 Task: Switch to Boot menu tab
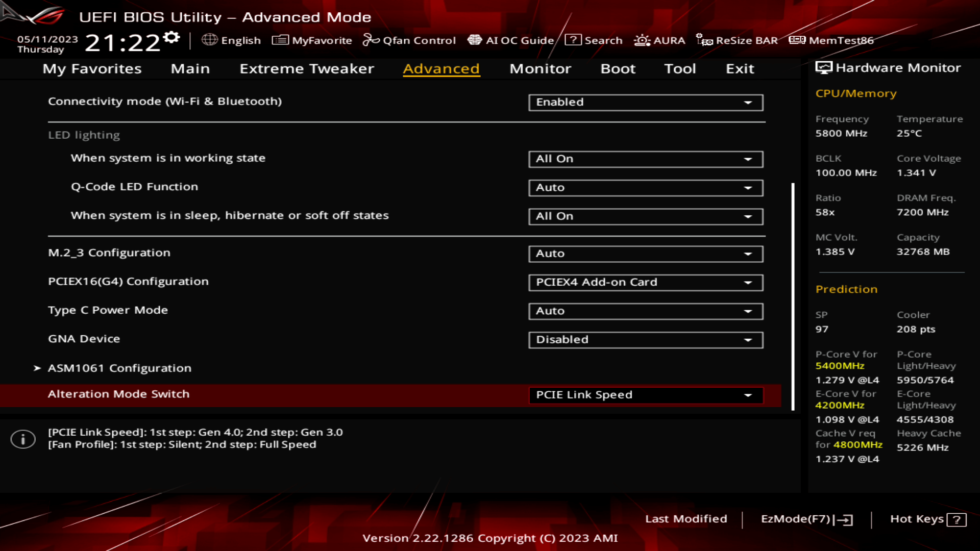coord(617,68)
